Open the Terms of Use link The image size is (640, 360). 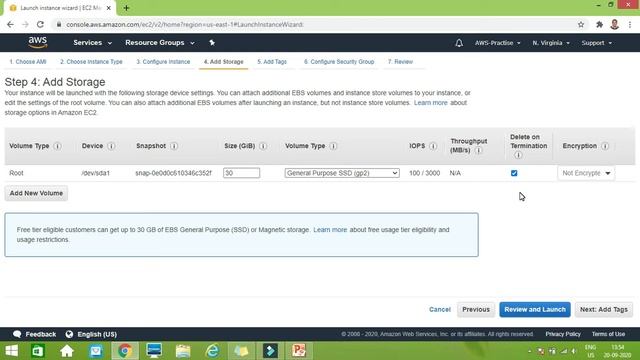click(608, 334)
